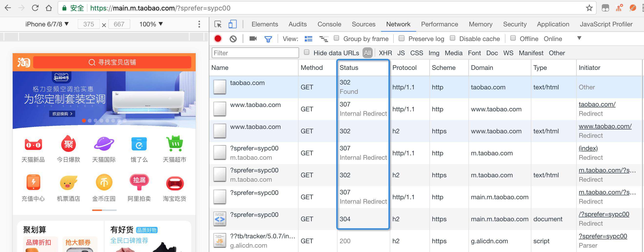
Task: Capture screenshots with camera icon
Action: (x=253, y=39)
